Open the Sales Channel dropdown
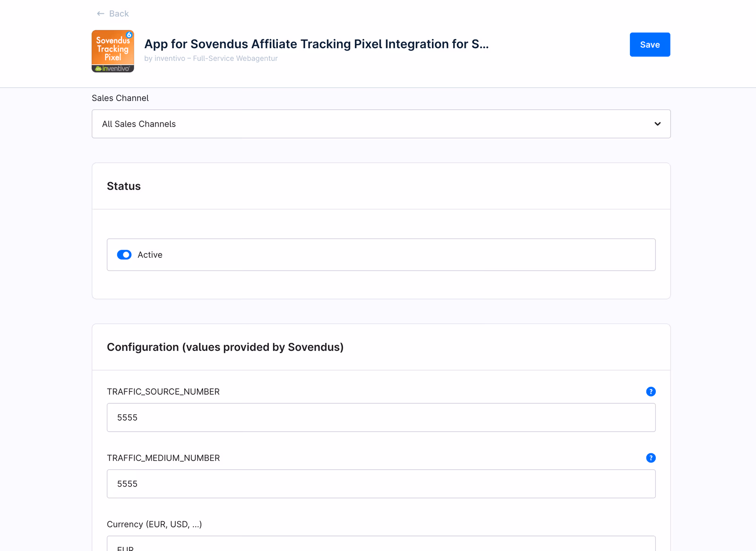The image size is (756, 551). tap(381, 124)
